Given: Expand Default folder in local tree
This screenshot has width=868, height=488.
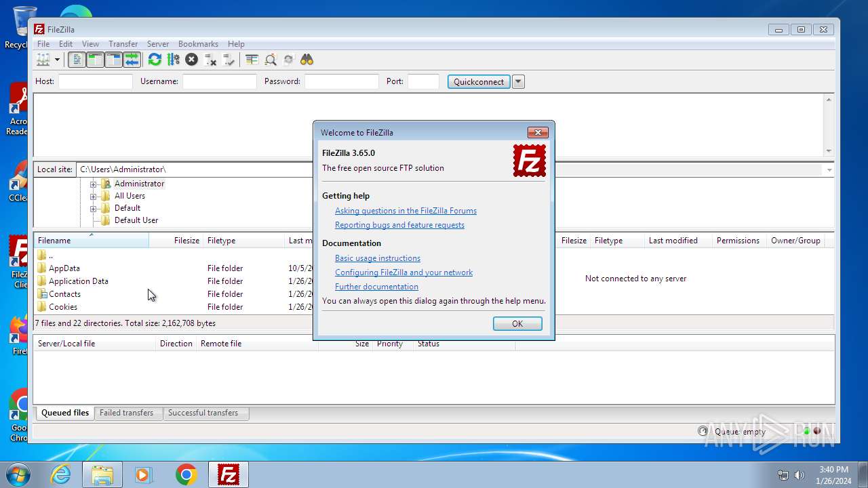Looking at the screenshot, I should coord(94,208).
